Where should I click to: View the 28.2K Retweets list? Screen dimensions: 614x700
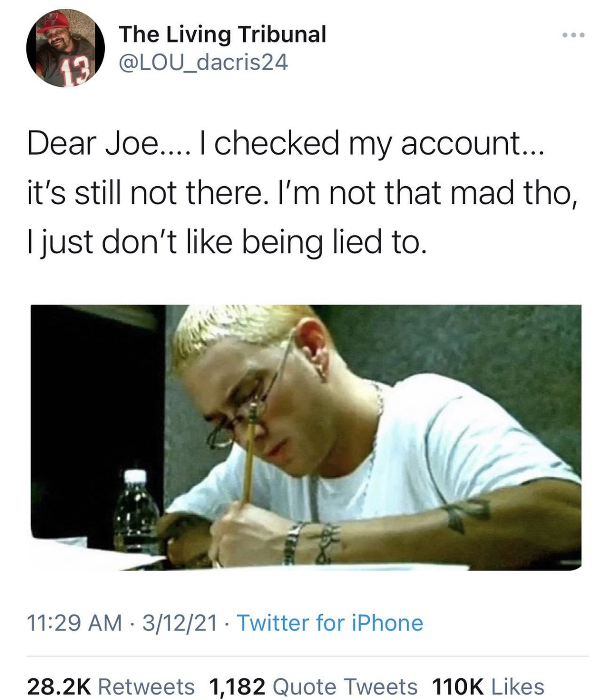(111, 687)
